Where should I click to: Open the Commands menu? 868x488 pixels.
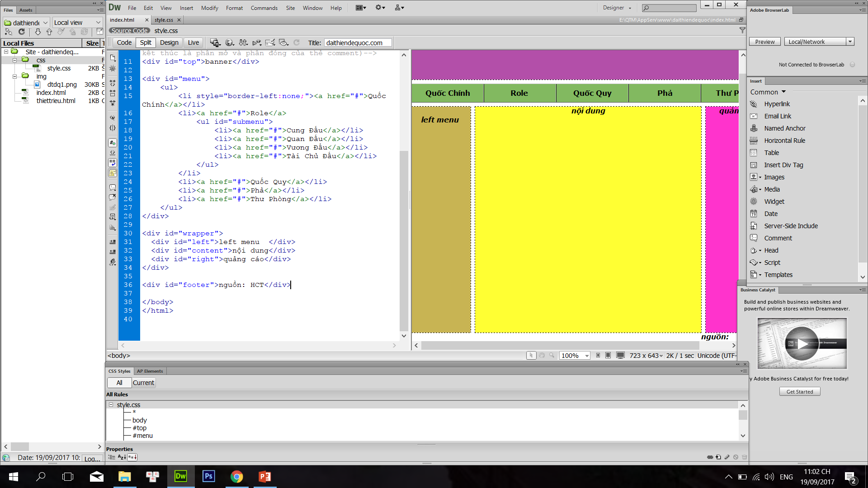tap(264, 8)
